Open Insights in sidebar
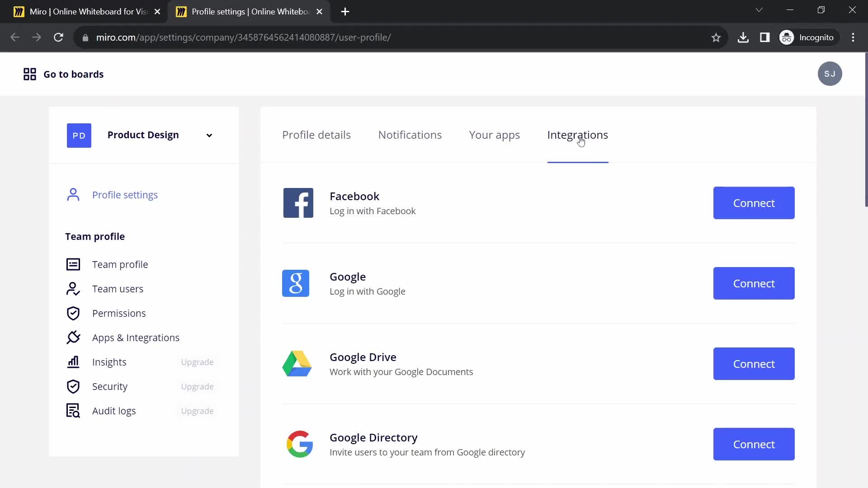The image size is (868, 488). pyautogui.click(x=109, y=362)
